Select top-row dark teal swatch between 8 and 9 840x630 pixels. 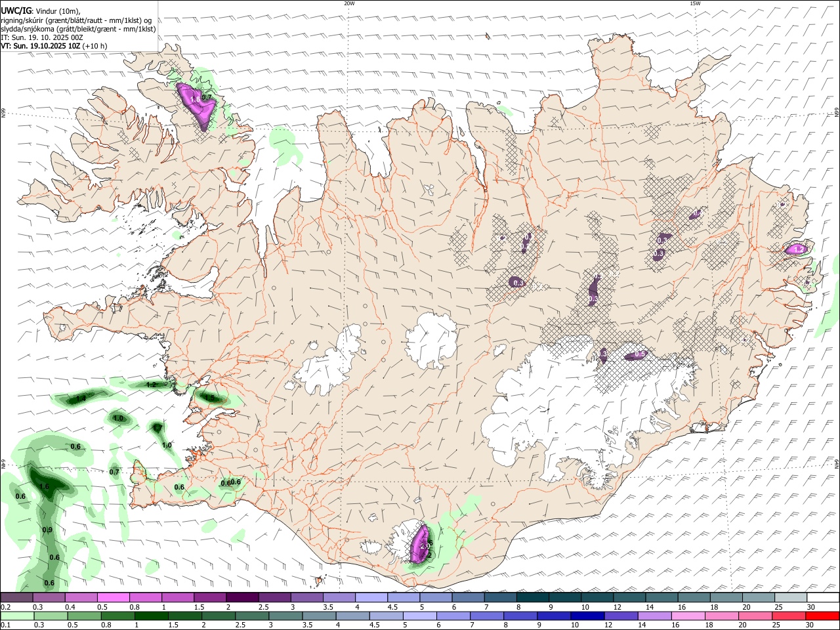pos(533,597)
